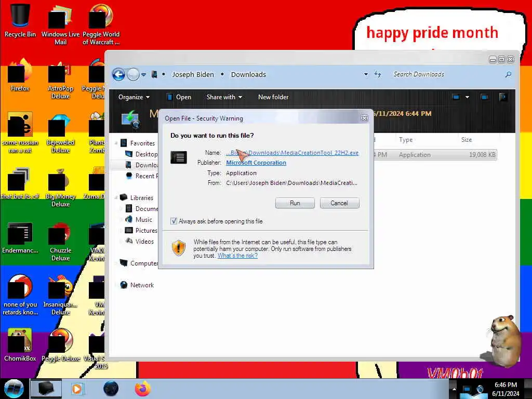Image resolution: width=532 pixels, height=399 pixels.
Task: Open 'that but its c#' desktop icon
Action: [x=20, y=183]
